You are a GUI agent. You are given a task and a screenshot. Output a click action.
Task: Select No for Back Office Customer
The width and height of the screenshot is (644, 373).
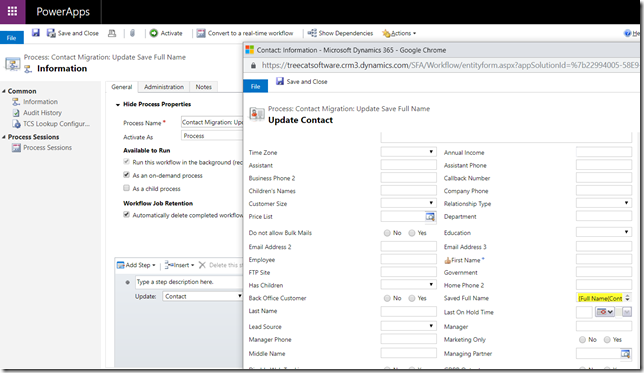[x=387, y=298]
